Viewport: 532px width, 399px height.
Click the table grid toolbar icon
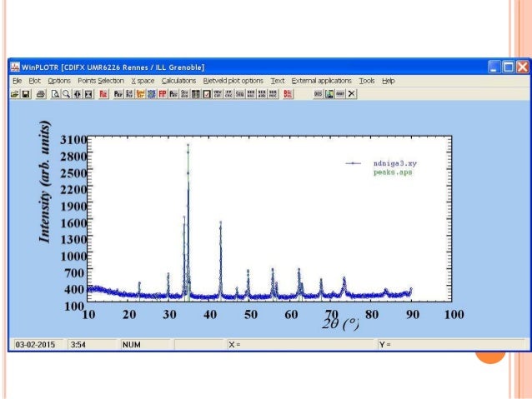(x=195, y=94)
